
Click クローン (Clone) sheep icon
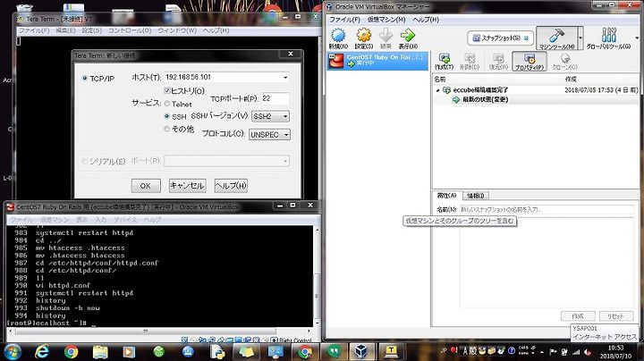point(564,61)
